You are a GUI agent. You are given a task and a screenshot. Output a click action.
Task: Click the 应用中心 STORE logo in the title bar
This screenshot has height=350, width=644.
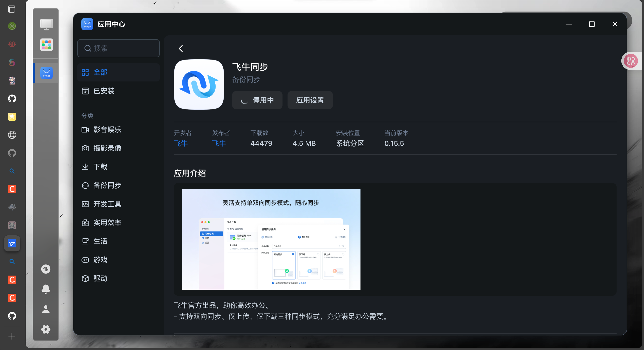[87, 24]
